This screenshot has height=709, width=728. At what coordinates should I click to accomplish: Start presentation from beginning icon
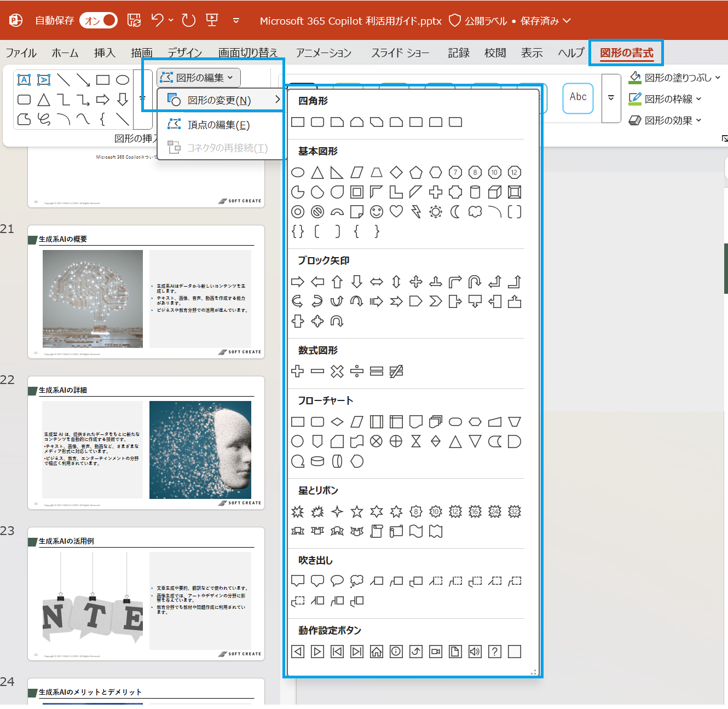pyautogui.click(x=212, y=20)
